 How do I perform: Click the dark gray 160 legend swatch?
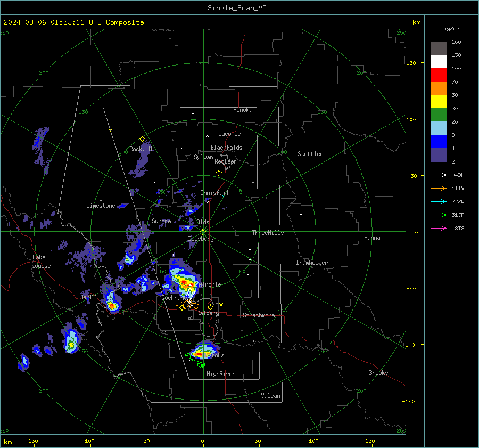(439, 48)
